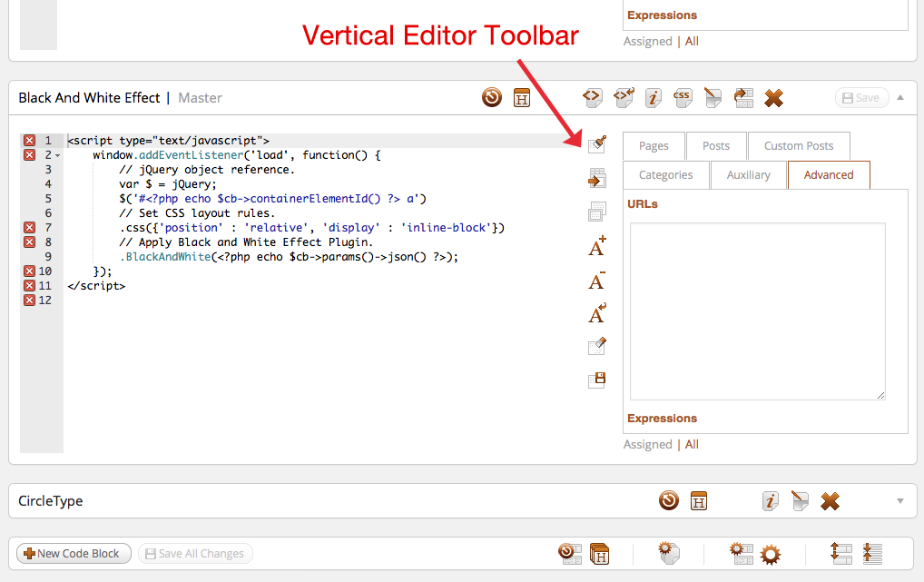Click the orange X to delete Black And White Effect
The image size is (924, 582).
773,97
